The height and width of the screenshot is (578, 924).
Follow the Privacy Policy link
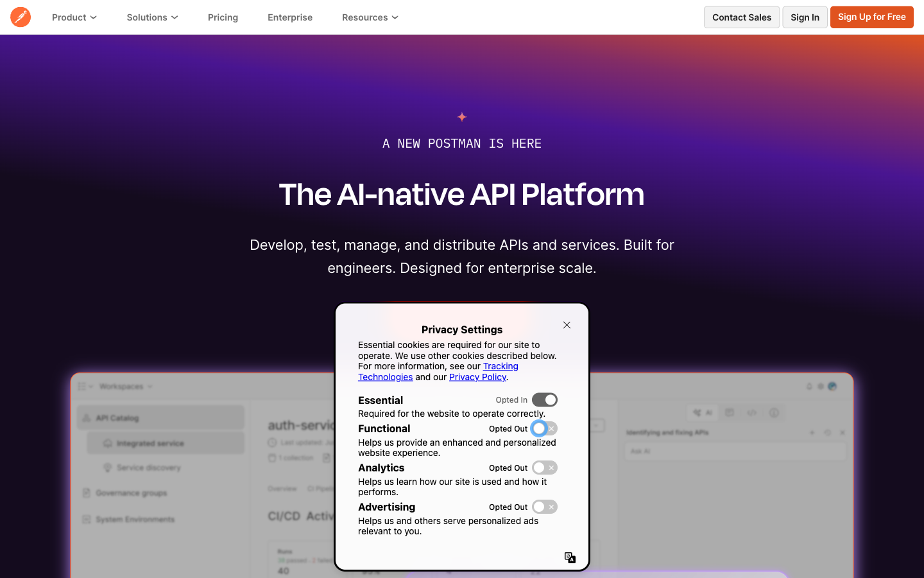pyautogui.click(x=477, y=377)
